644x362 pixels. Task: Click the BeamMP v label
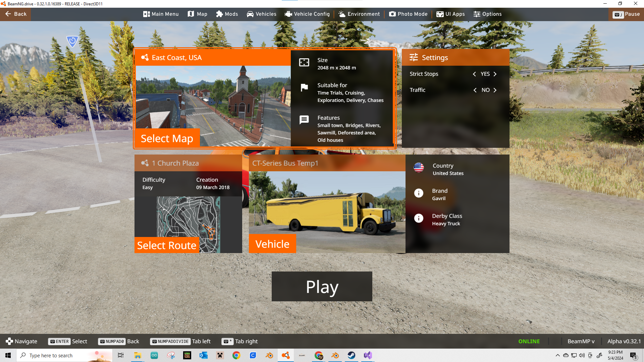pos(581,341)
